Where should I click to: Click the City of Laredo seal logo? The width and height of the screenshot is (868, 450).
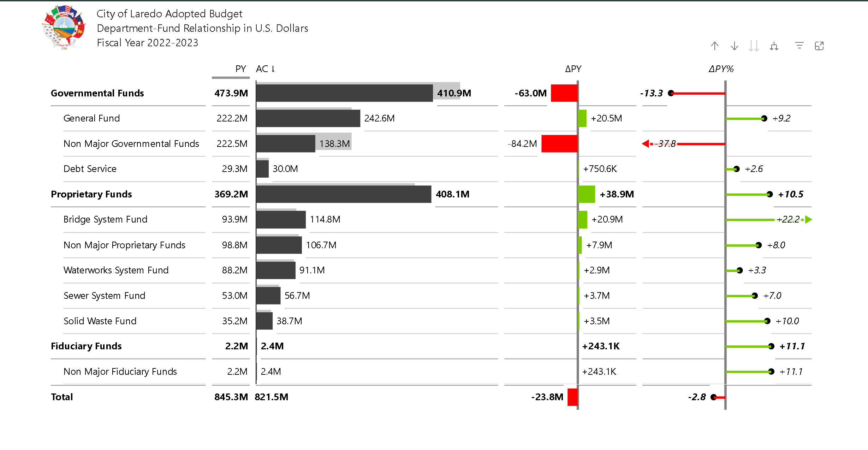(x=64, y=28)
